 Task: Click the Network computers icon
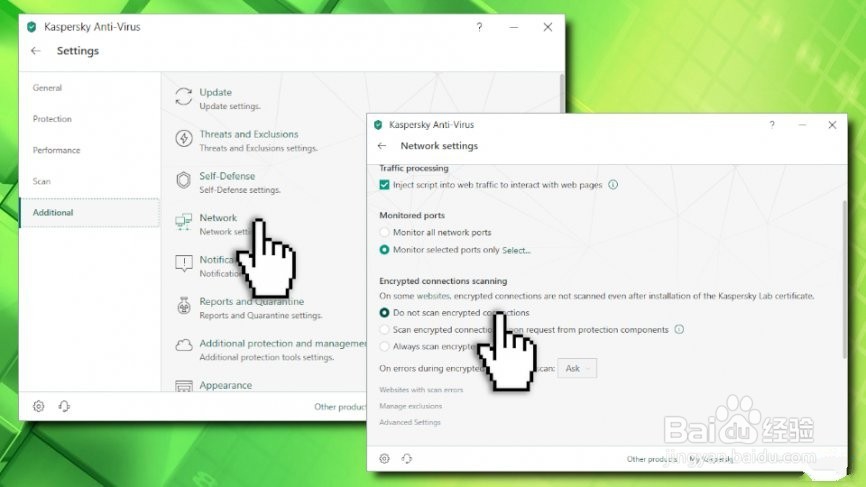click(184, 221)
